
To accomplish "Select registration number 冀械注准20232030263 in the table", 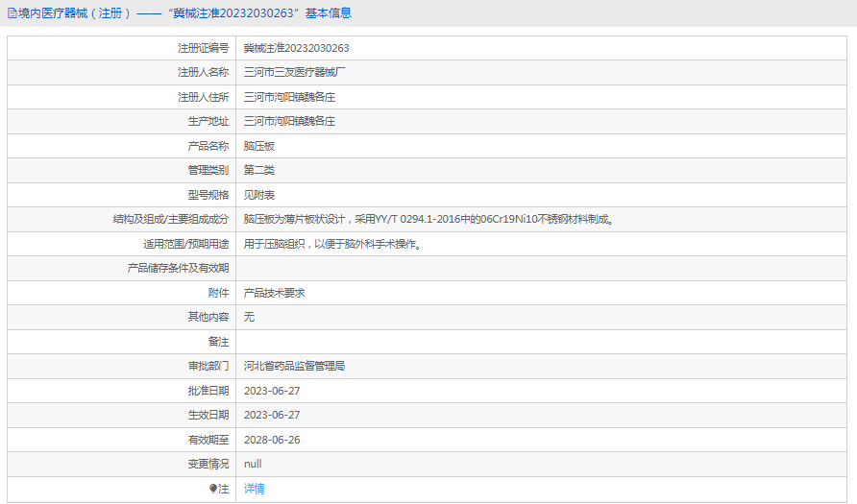I will click(x=296, y=48).
